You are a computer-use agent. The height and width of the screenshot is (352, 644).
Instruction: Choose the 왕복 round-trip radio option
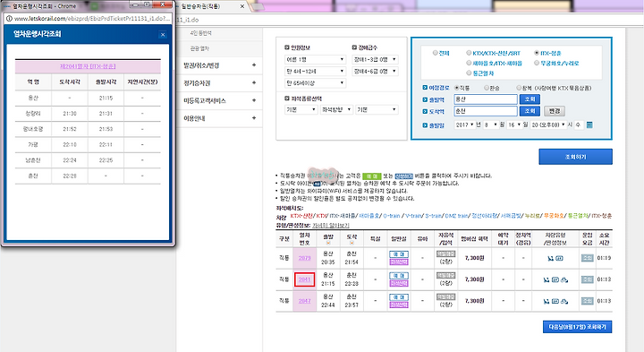[x=519, y=88]
